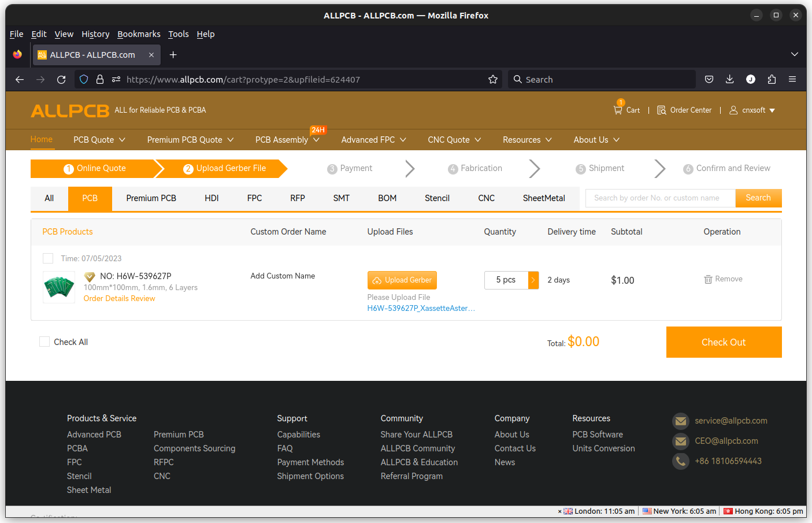Select the Premium PCB category tab
The height and width of the screenshot is (523, 812).
click(151, 198)
